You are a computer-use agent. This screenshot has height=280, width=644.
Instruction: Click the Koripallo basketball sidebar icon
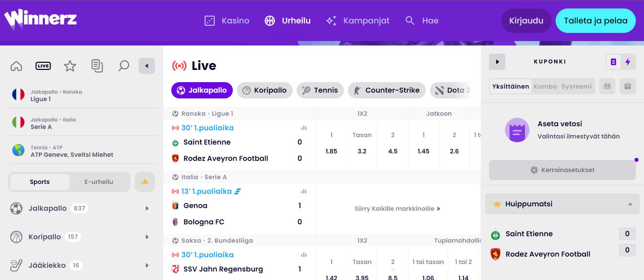click(x=16, y=237)
